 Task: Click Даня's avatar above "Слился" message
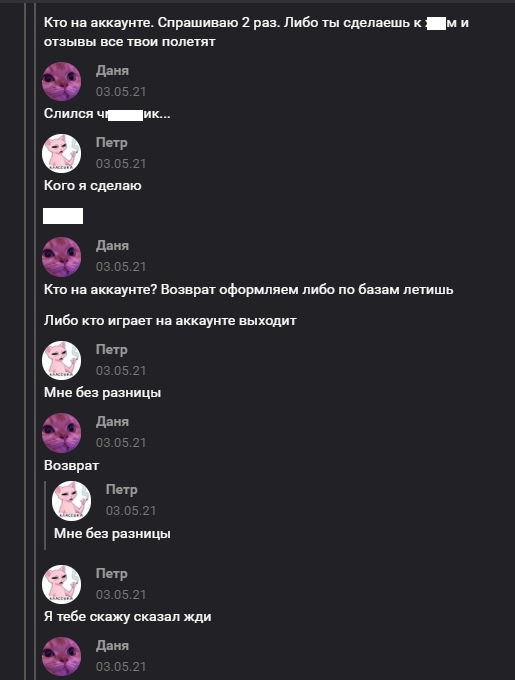62,82
